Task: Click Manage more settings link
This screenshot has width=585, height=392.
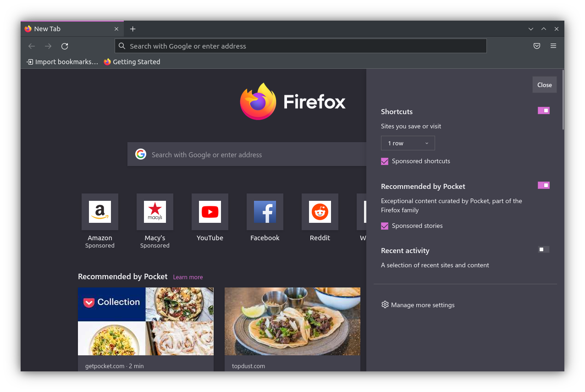Action: click(423, 305)
